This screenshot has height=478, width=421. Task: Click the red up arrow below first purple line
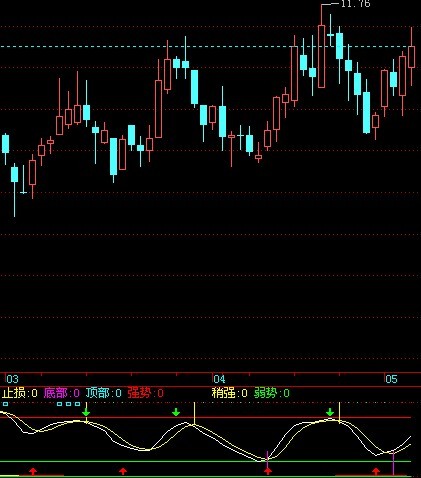coord(268,471)
